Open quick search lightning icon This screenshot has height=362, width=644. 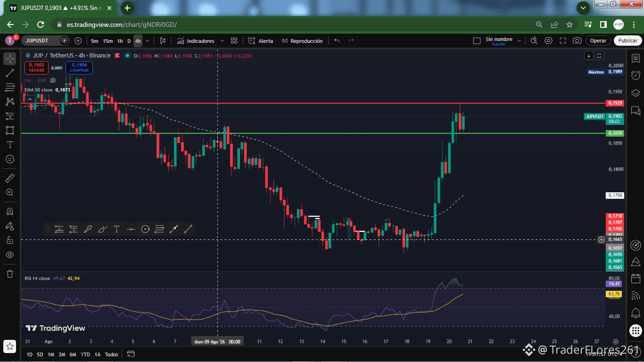(x=534, y=41)
